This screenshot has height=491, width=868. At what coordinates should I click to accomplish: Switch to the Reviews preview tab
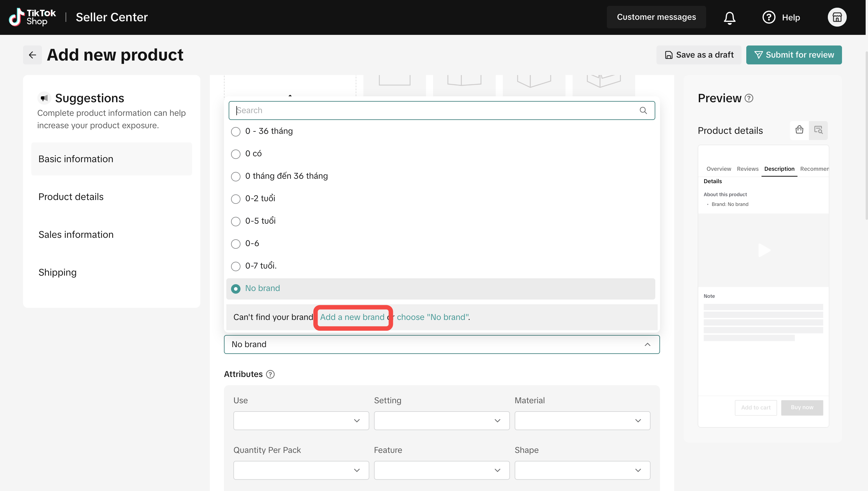point(747,169)
